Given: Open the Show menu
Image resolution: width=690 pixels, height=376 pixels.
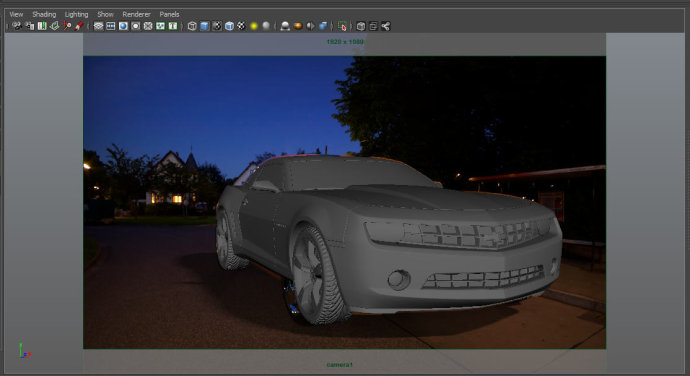Looking at the screenshot, I should pos(105,15).
